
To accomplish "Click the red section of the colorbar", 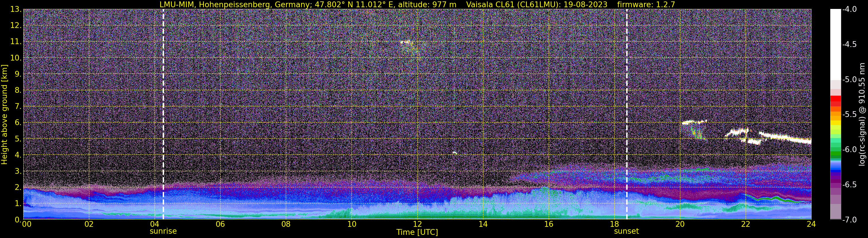I will click(x=836, y=101).
